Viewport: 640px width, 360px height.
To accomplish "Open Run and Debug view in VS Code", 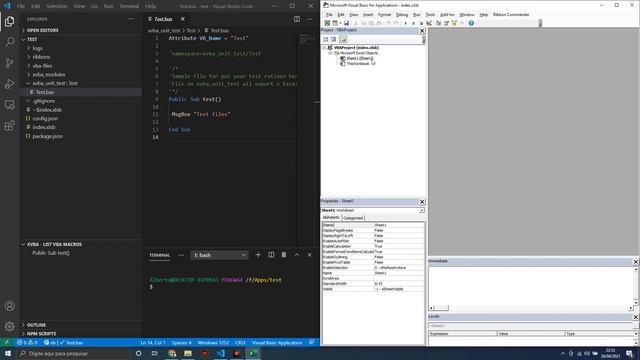I will 9,84.
